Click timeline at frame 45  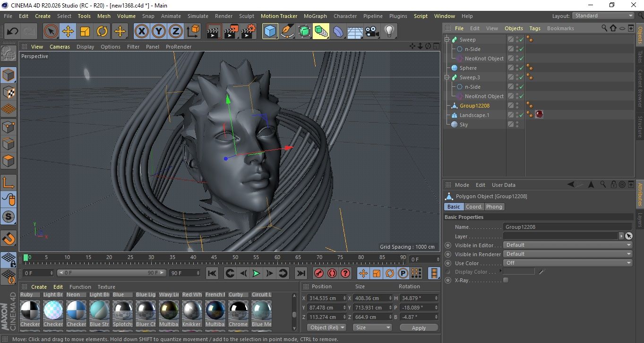pos(214,258)
